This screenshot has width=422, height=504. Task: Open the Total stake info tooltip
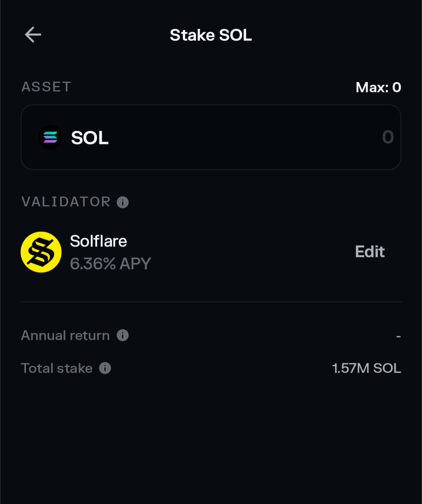(104, 368)
